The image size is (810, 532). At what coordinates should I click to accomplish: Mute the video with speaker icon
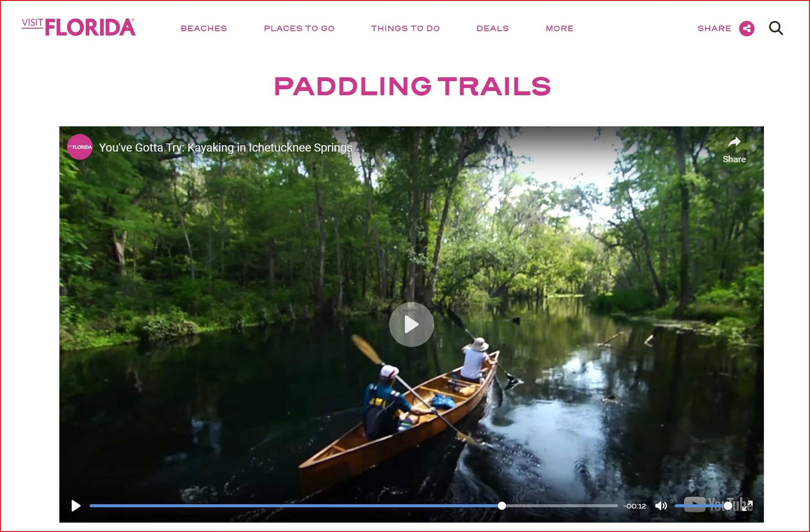[x=661, y=506]
